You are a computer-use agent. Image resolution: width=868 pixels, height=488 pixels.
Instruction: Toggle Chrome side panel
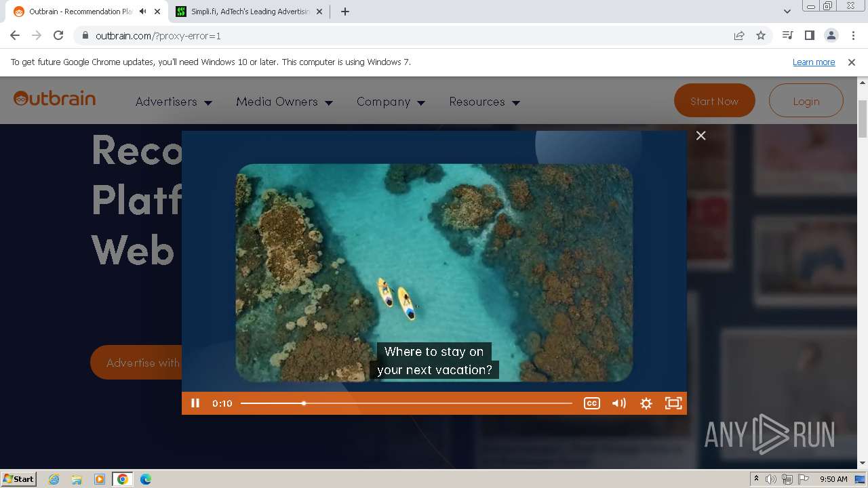tap(809, 35)
